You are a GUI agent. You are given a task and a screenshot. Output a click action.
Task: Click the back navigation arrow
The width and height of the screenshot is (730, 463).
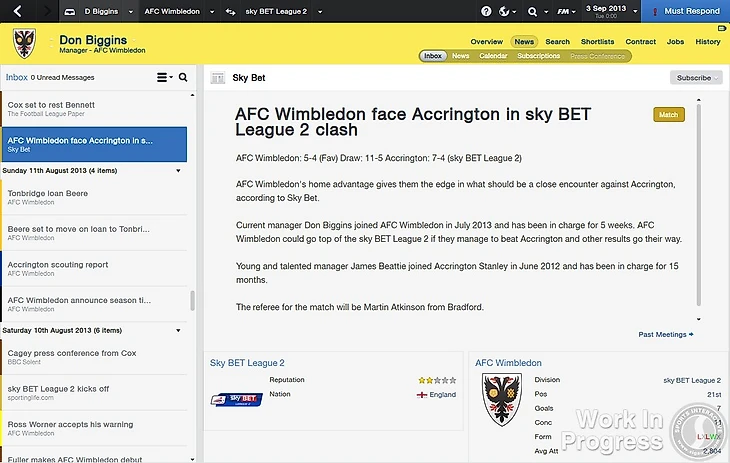pos(18,11)
